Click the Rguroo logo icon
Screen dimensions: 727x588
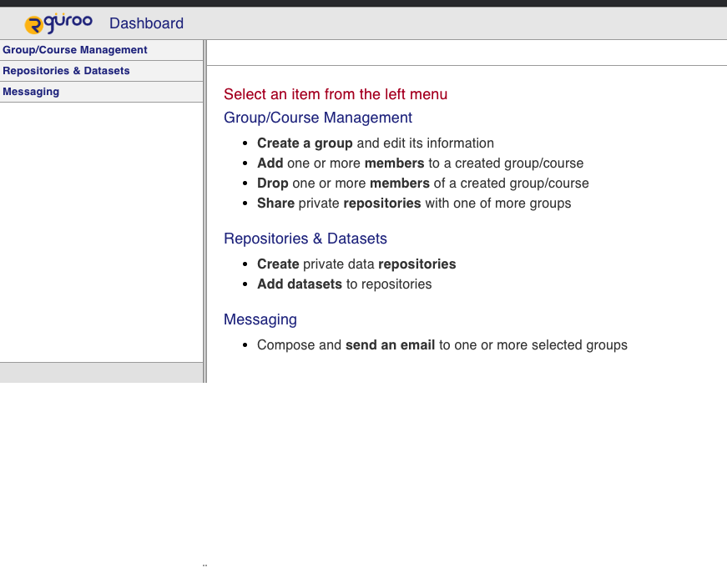point(58,23)
